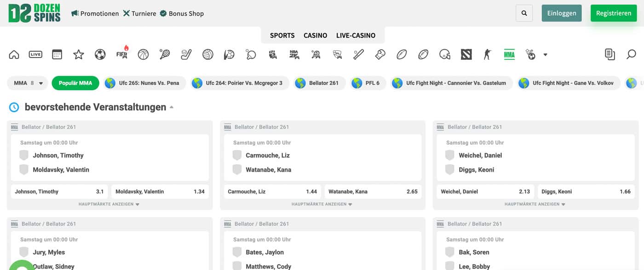Bet on Watanabe, Kana at 2.65
644x270 pixels.
(x=373, y=191)
